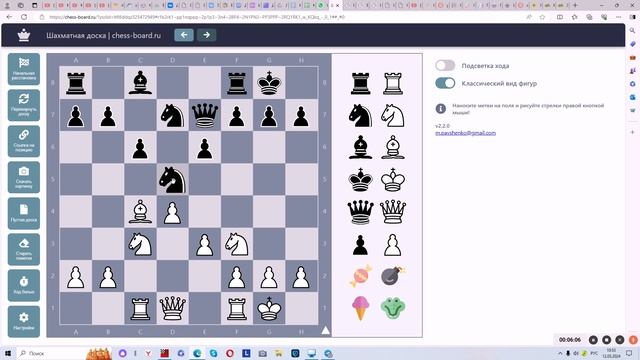Pick the ice cream marker from the palette
Image resolution: width=640 pixels, height=360 pixels.
360,308
